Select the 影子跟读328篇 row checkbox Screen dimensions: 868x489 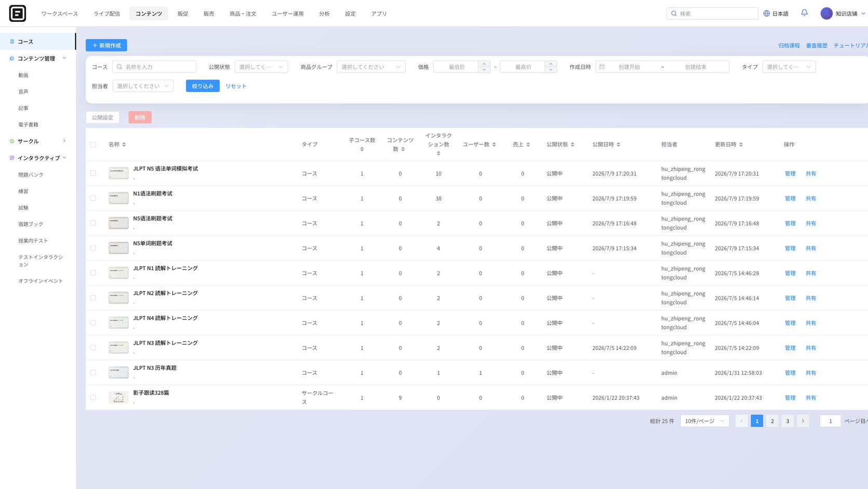93,398
